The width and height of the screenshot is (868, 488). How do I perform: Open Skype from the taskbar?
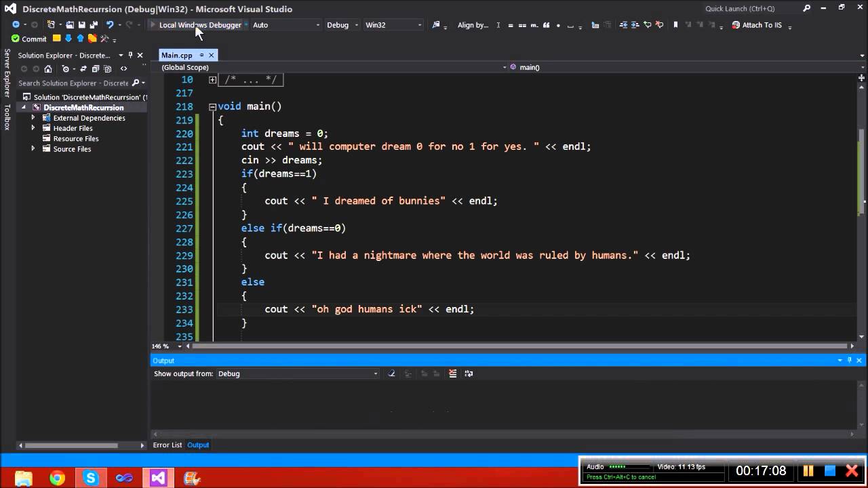coord(90,478)
